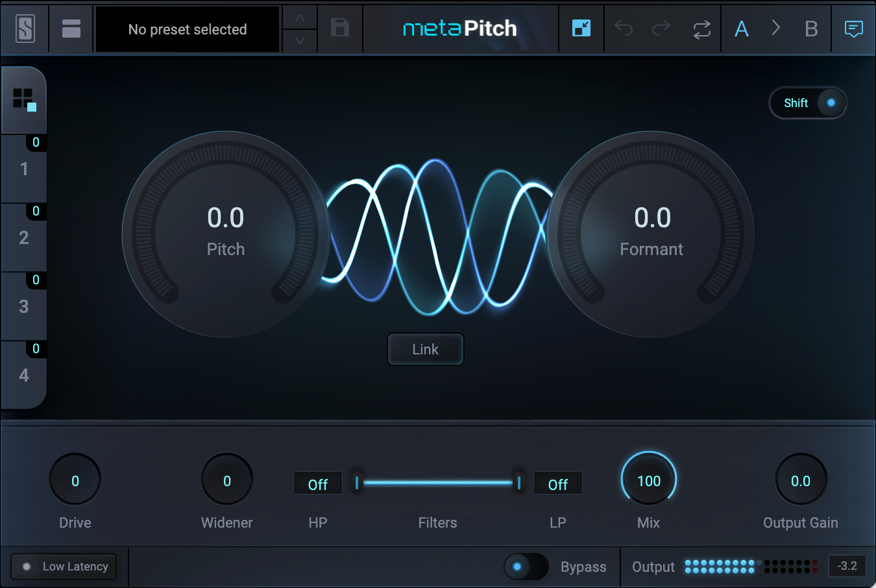This screenshot has height=588, width=876.
Task: Select the all-voices grid tab
Action: [24, 100]
